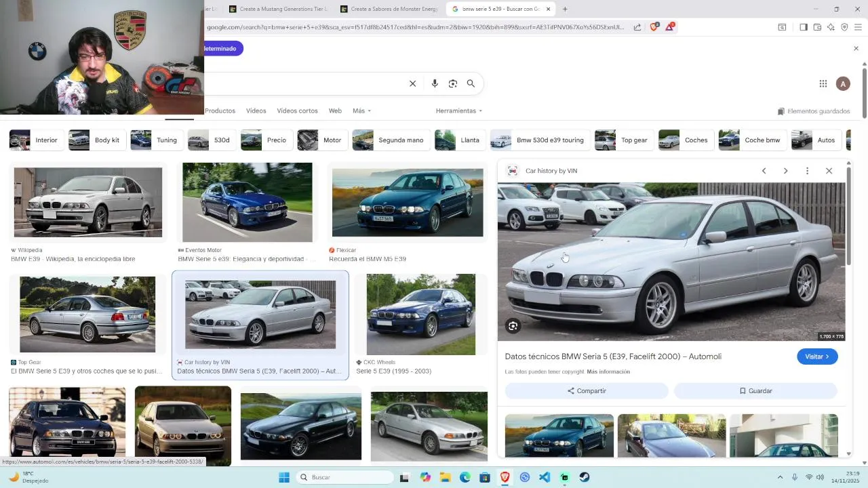The image size is (868, 488).
Task: Click the Compartir button
Action: (x=587, y=391)
